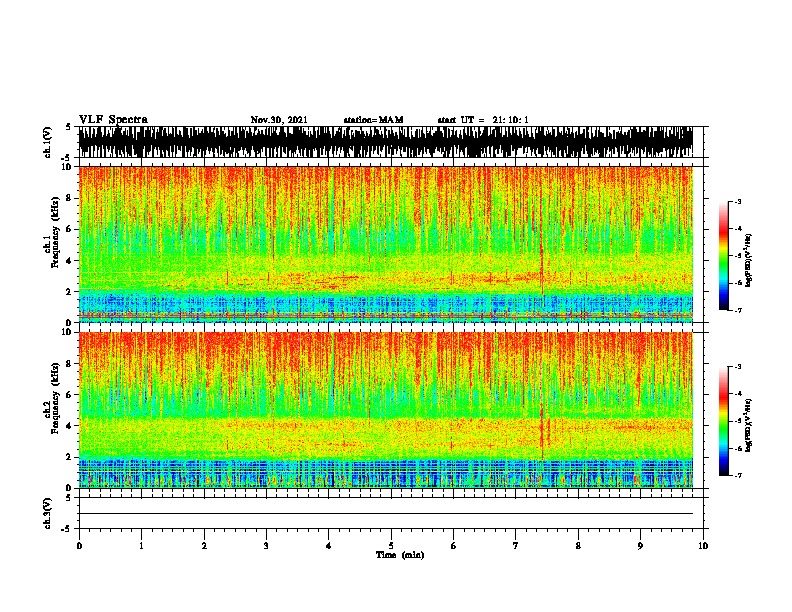Screen dimensions: 792x612
Task: Click the "-7" value on ch.2 color bar
Action: tap(738, 475)
